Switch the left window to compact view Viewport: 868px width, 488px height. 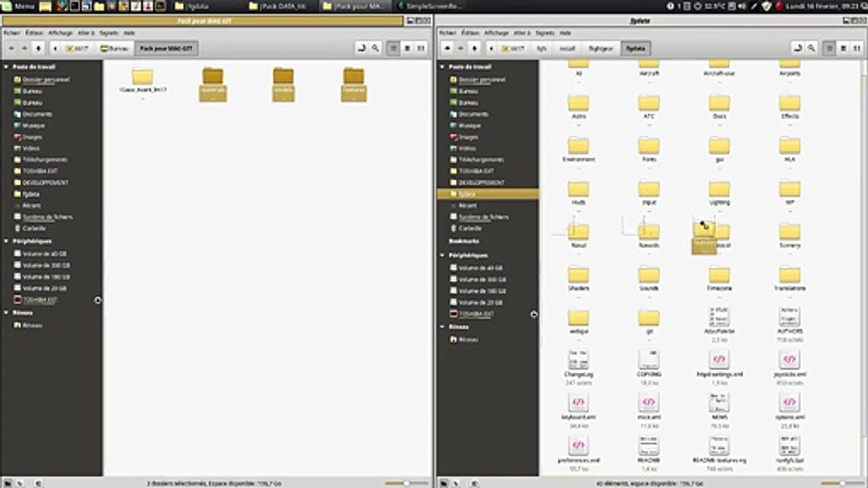click(421, 48)
